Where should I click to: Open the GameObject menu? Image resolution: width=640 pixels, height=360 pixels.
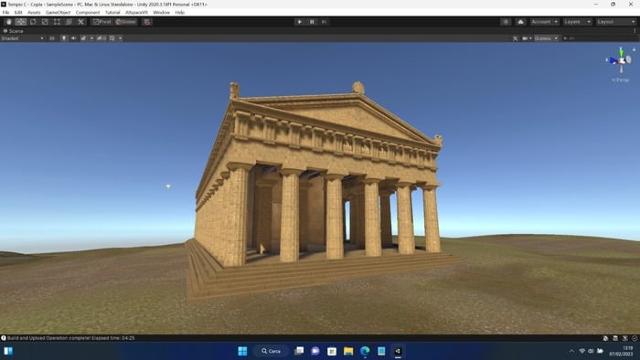tap(58, 13)
